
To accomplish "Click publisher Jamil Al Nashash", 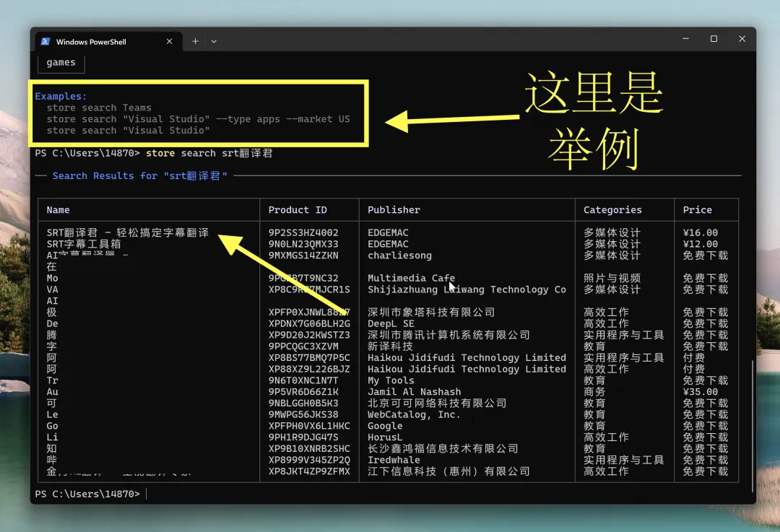I will click(415, 392).
